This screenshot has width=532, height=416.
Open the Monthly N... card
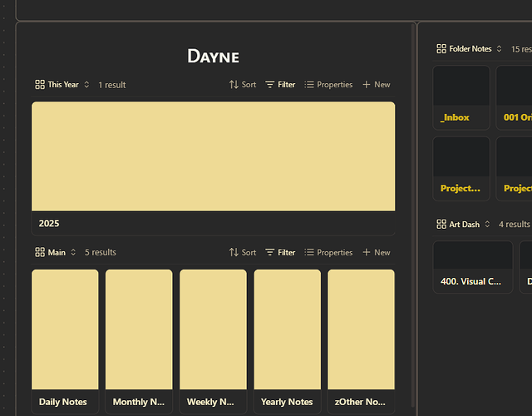tap(139, 341)
